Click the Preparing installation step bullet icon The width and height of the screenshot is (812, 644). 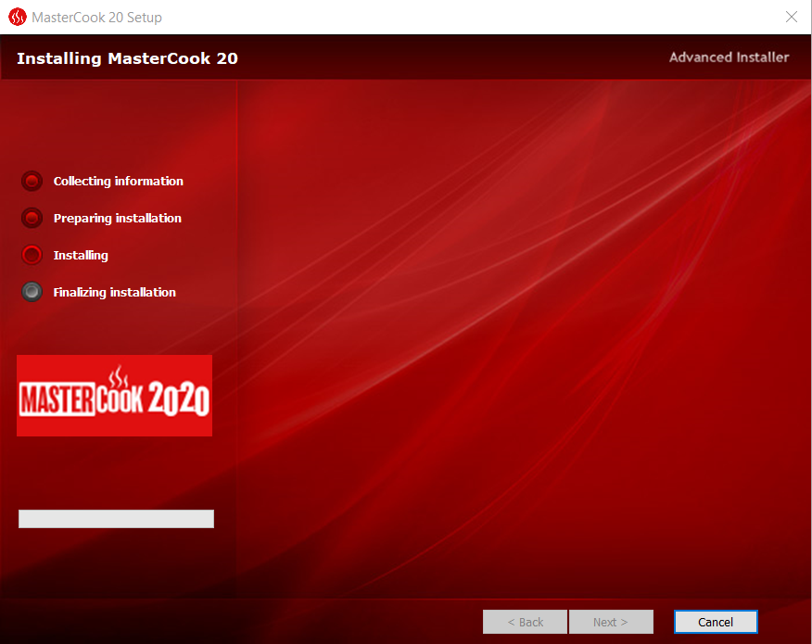pos(32,219)
